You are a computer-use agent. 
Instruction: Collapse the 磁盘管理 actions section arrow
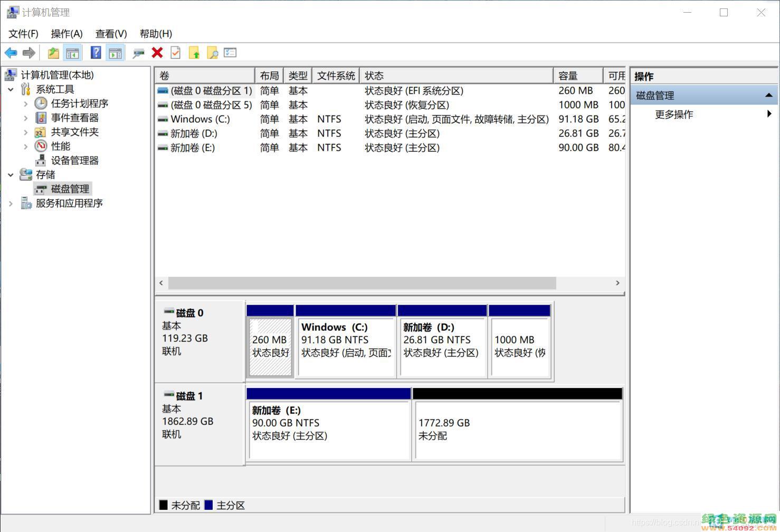coord(768,95)
